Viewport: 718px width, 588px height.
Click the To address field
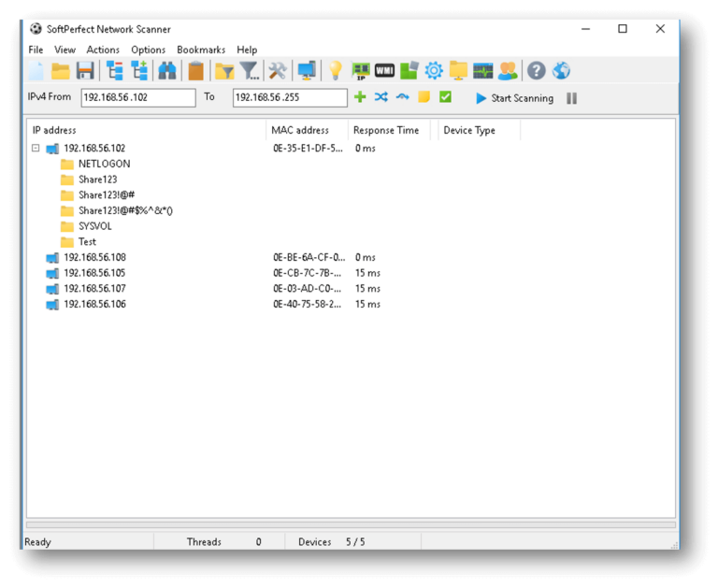290,97
